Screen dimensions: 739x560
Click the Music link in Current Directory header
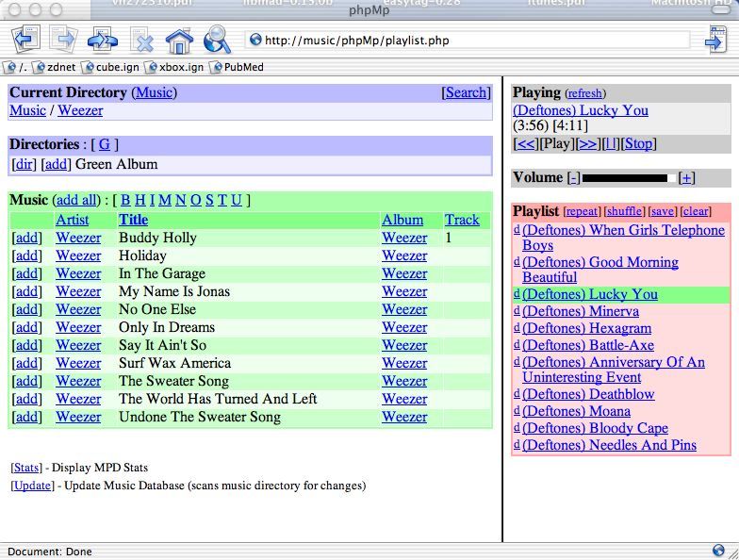point(155,92)
